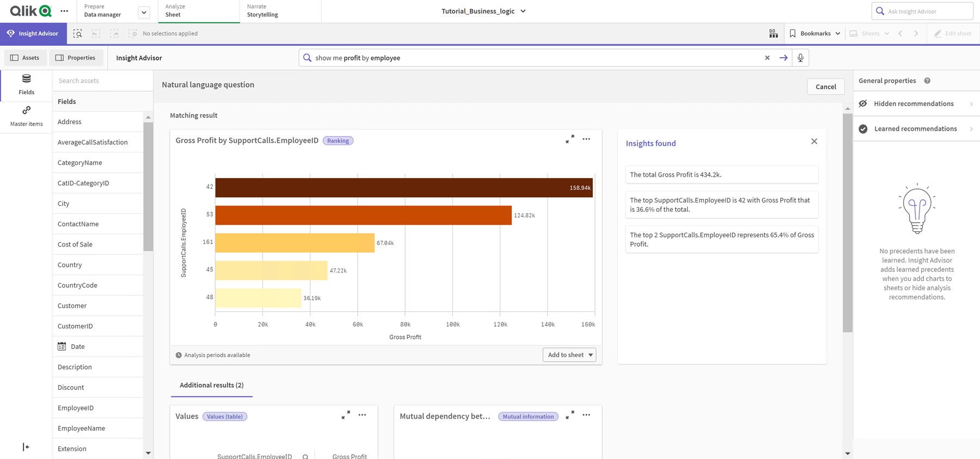Select the EmployeeName field

[82, 429]
